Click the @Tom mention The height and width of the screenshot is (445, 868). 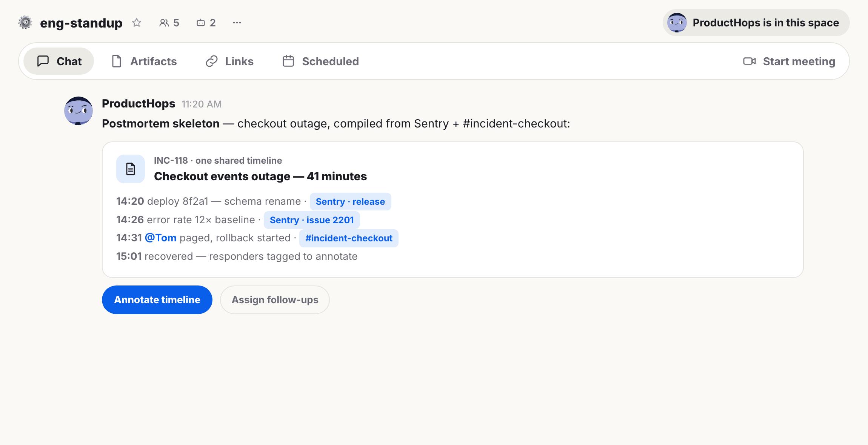point(161,238)
